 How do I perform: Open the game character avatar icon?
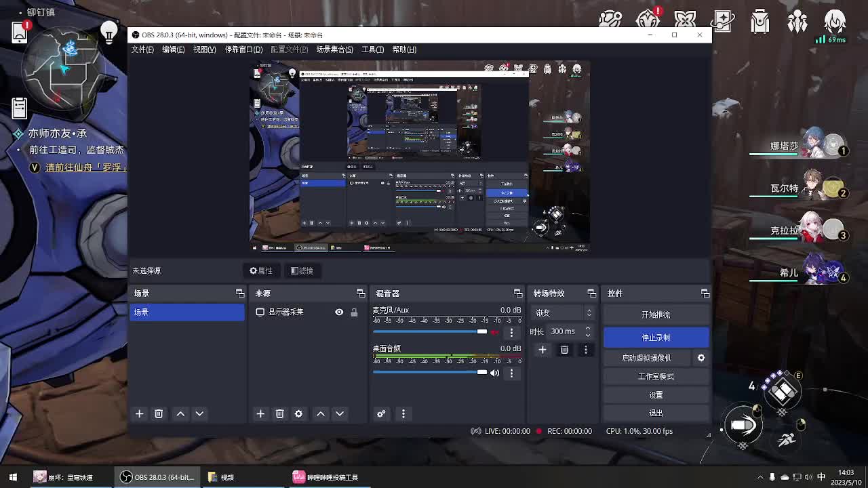(x=835, y=20)
